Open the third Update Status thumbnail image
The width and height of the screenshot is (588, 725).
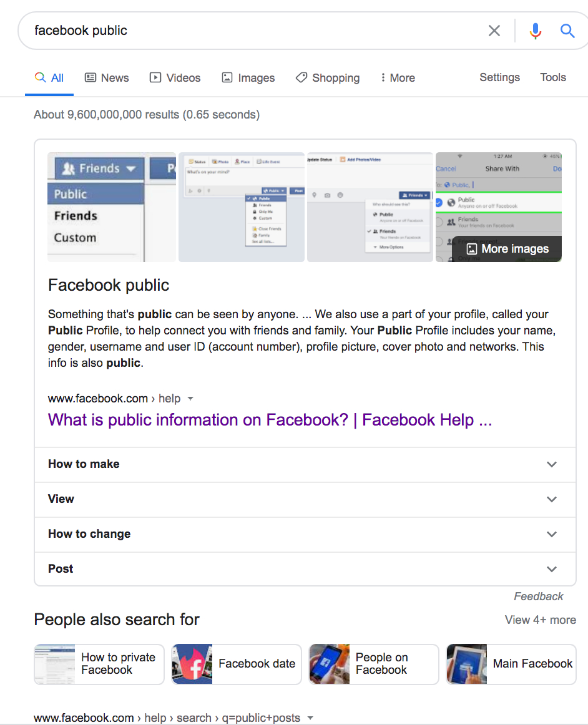[x=370, y=207]
